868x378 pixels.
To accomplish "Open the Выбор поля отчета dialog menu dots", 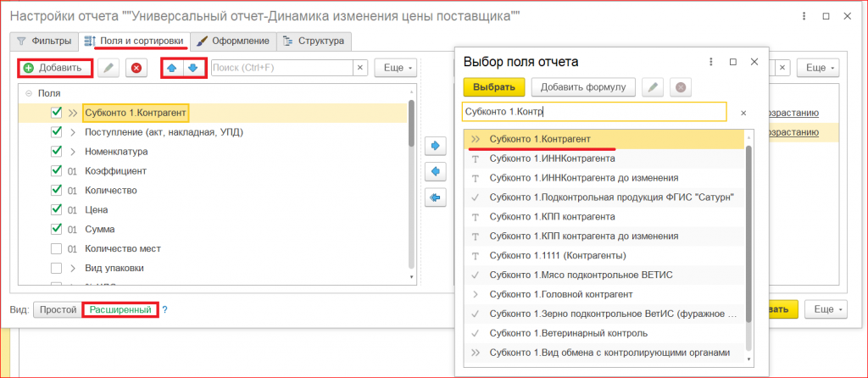I will pos(712,62).
